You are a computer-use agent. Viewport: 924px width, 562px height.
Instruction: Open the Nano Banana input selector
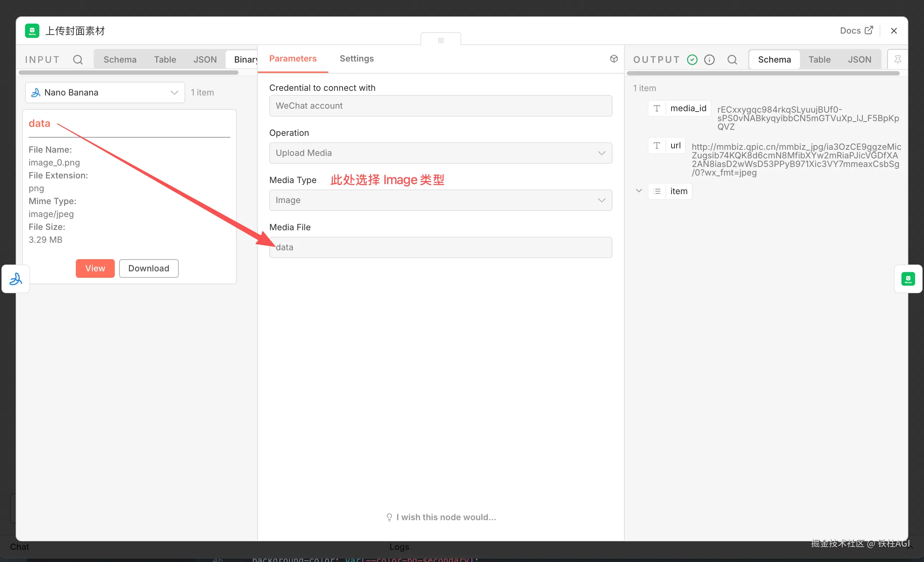(x=105, y=93)
